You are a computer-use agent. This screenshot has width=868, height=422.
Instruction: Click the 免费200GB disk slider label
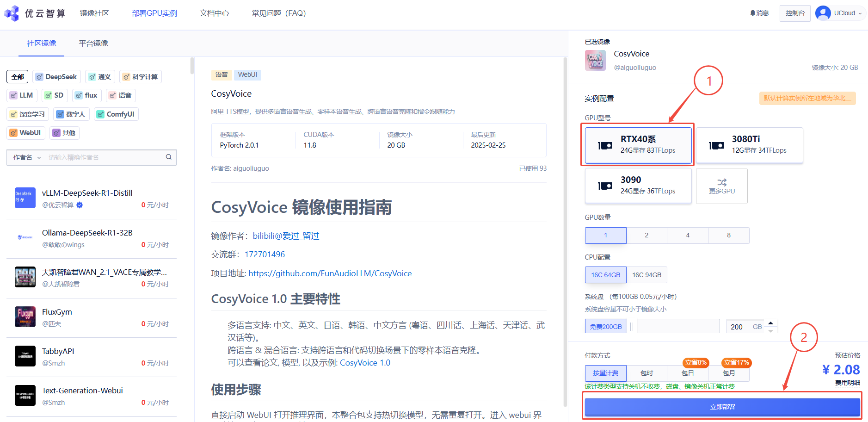pos(606,327)
